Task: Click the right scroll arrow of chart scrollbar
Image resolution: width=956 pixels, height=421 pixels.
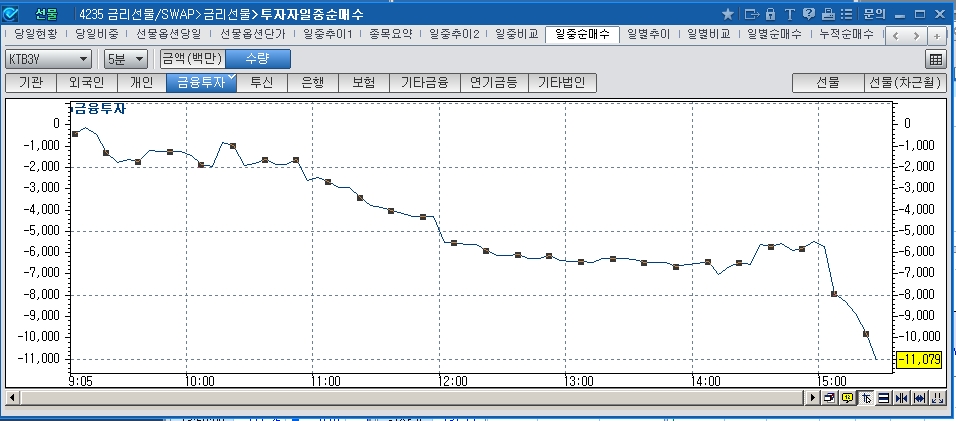Action: pos(813,398)
